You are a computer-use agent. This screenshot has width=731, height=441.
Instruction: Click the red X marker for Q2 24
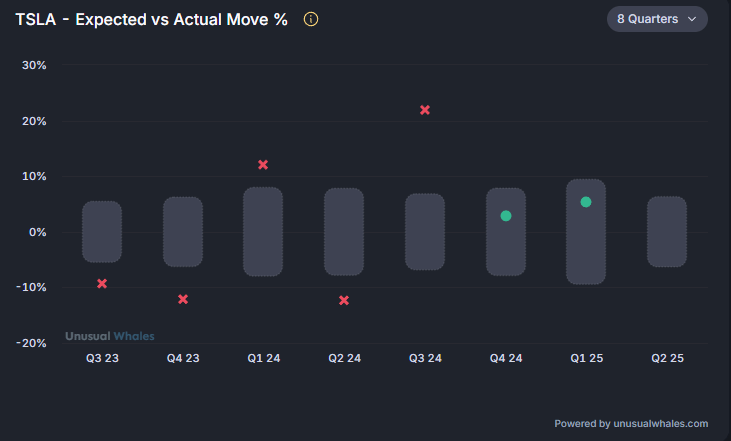point(344,300)
